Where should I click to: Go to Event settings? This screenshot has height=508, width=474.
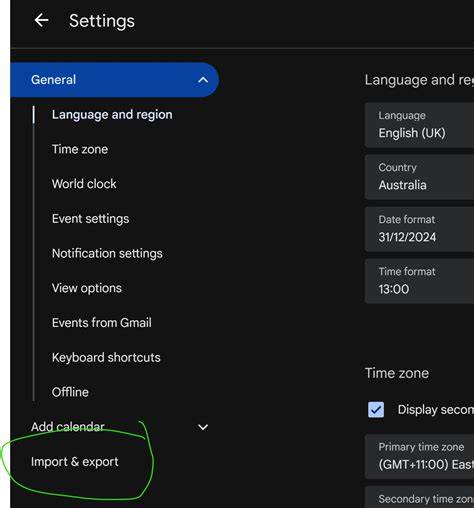tap(90, 219)
